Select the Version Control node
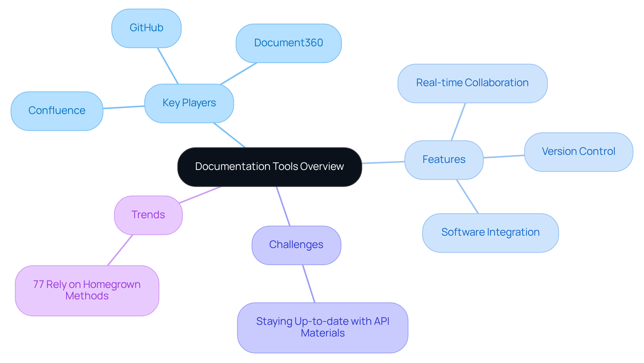Screen dimensions: 644x363 (x=579, y=152)
